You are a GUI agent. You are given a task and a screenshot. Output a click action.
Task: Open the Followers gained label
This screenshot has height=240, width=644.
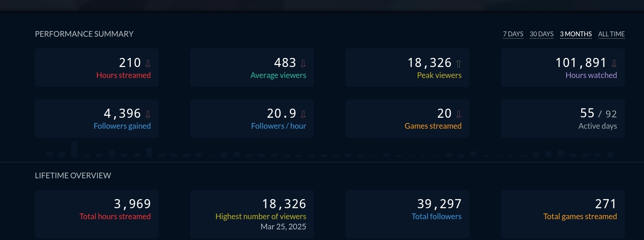(122, 126)
